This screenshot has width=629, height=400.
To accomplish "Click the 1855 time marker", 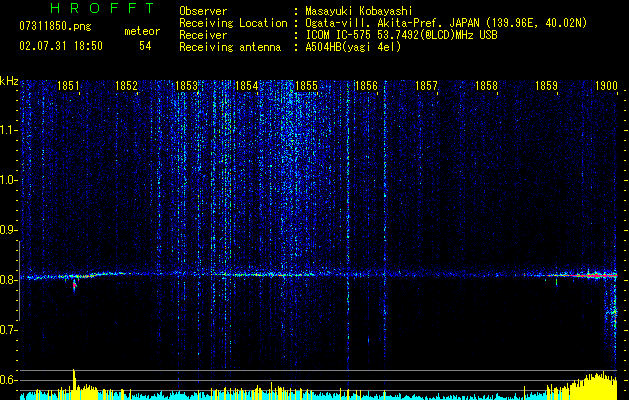I will pos(306,86).
